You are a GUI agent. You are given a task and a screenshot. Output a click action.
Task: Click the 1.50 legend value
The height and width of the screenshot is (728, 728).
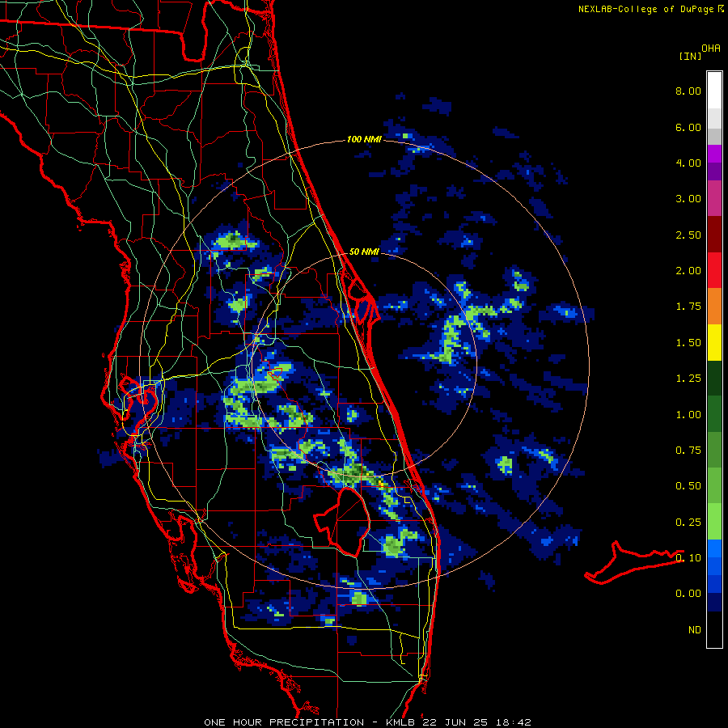[x=688, y=343]
